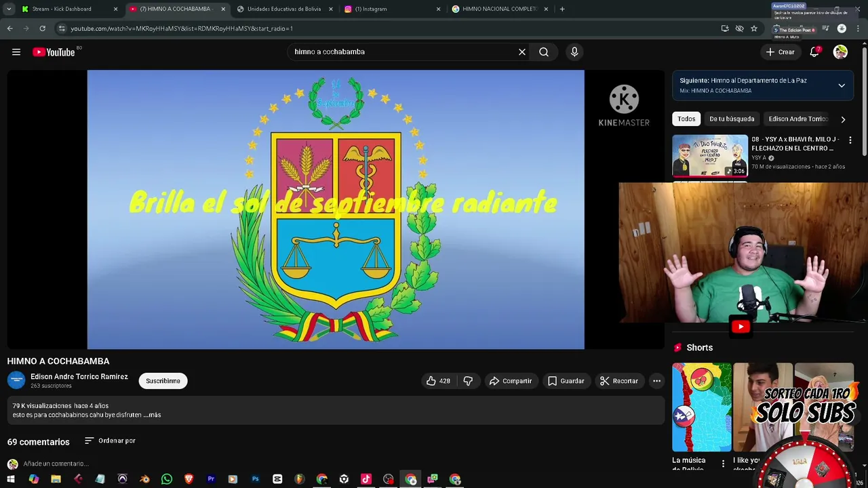Open CapCut from the taskbar

277,479
